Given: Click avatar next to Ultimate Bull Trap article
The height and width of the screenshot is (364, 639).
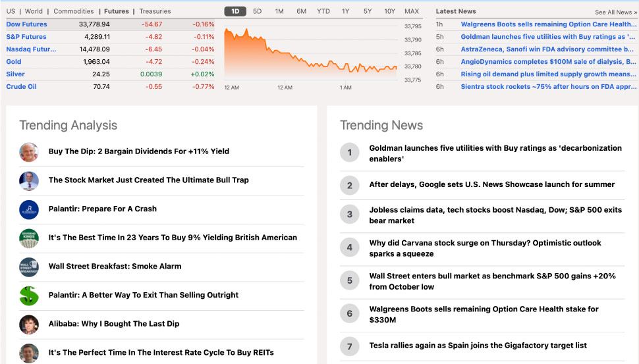Looking at the screenshot, I should click(29, 180).
